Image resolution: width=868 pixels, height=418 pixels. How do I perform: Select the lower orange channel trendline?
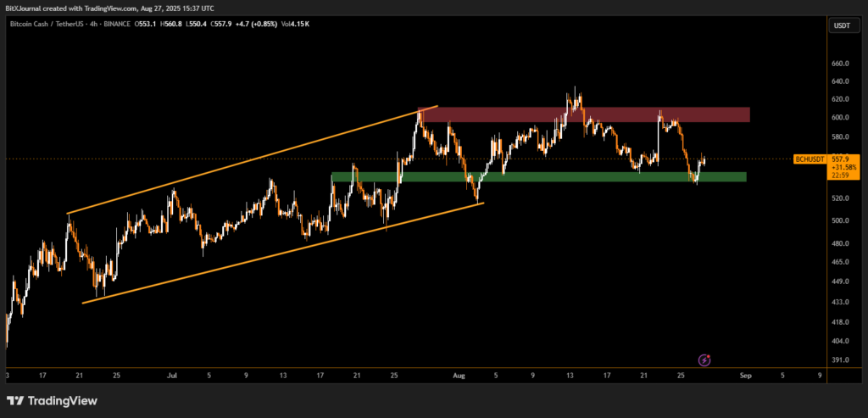pos(280,253)
